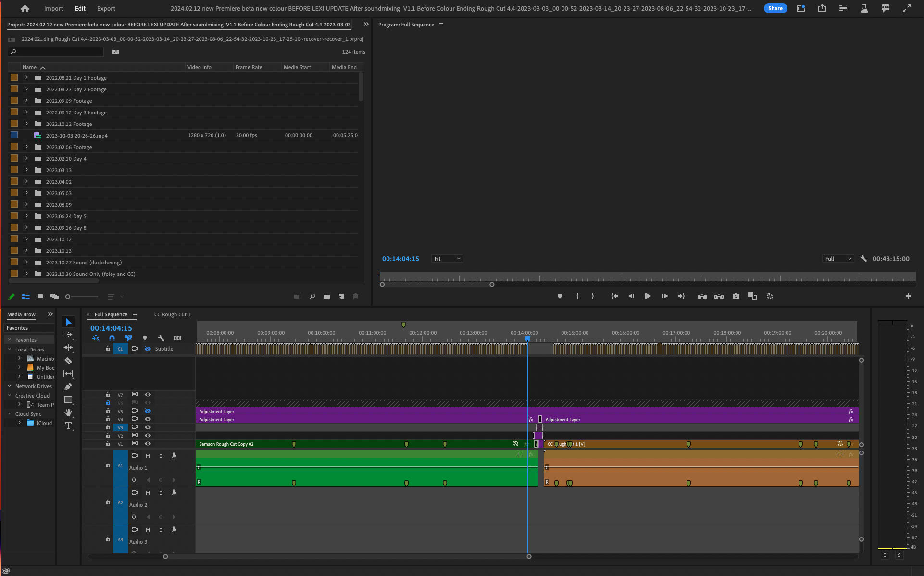The height and width of the screenshot is (576, 924).
Task: Switch to the CC Rough Cut 1 tab
Action: click(172, 314)
